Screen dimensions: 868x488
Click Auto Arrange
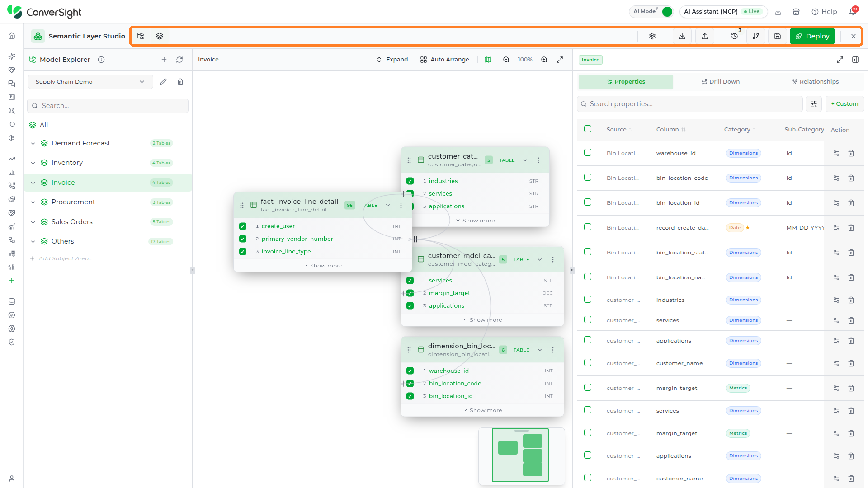[x=445, y=60]
